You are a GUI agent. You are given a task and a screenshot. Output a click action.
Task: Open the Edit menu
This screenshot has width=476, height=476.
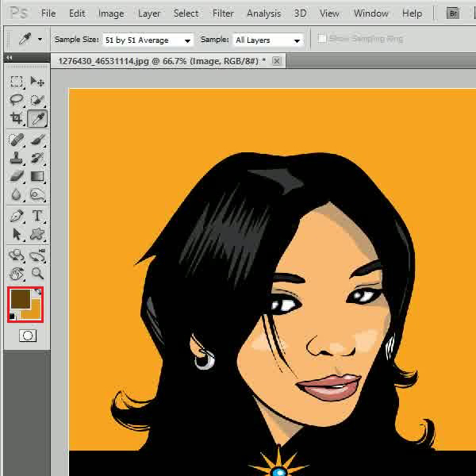click(x=77, y=13)
